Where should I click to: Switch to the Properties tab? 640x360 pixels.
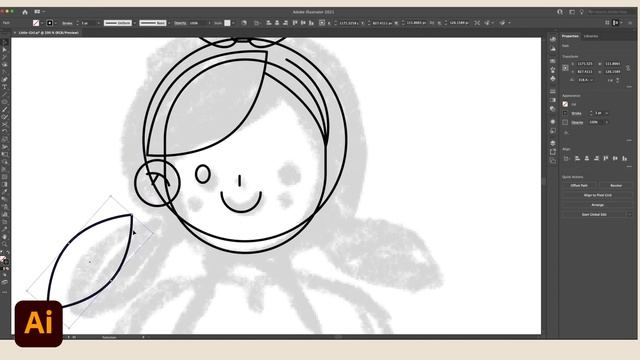(570, 36)
